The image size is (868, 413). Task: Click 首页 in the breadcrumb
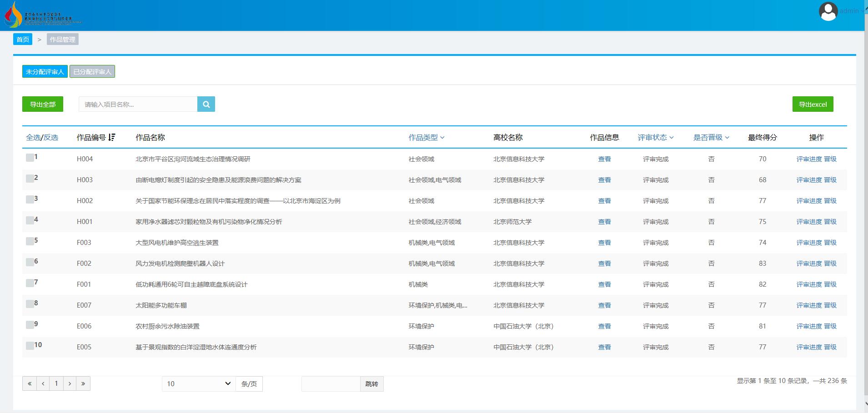[23, 39]
